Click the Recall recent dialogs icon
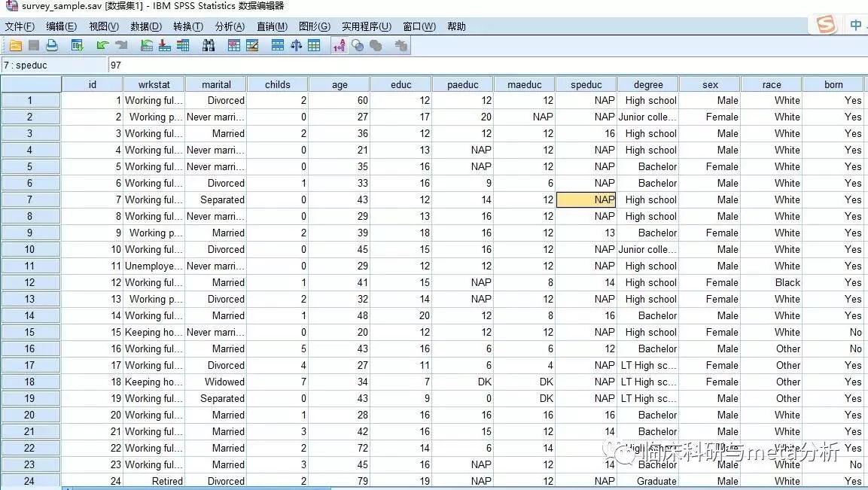 coord(77,46)
